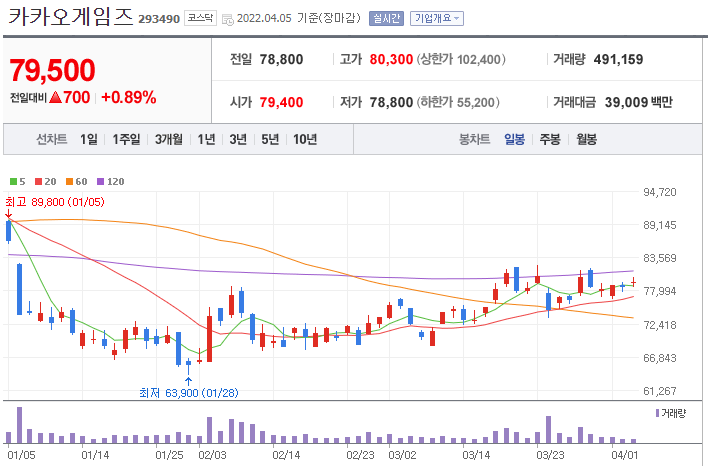Click the tallest volume bar after 01/05
This screenshot has width=708, height=466.
pyautogui.click(x=19, y=425)
